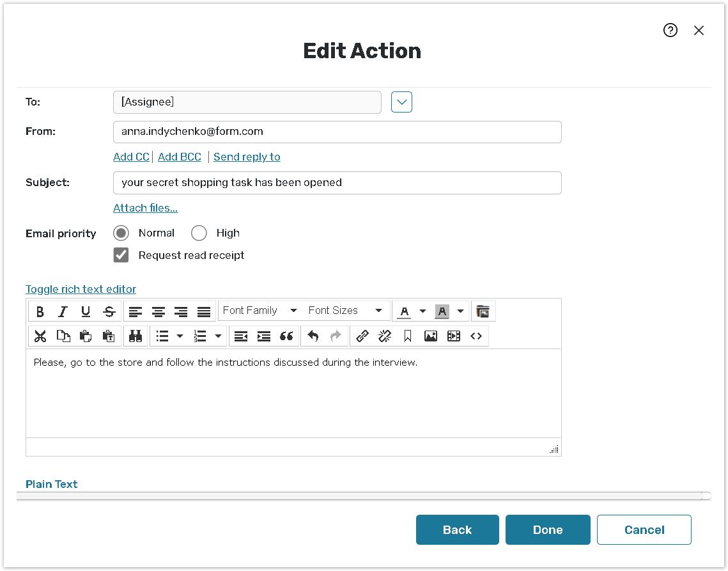Open the Font Family dropdown
This screenshot has width=728, height=571.
coord(259,311)
